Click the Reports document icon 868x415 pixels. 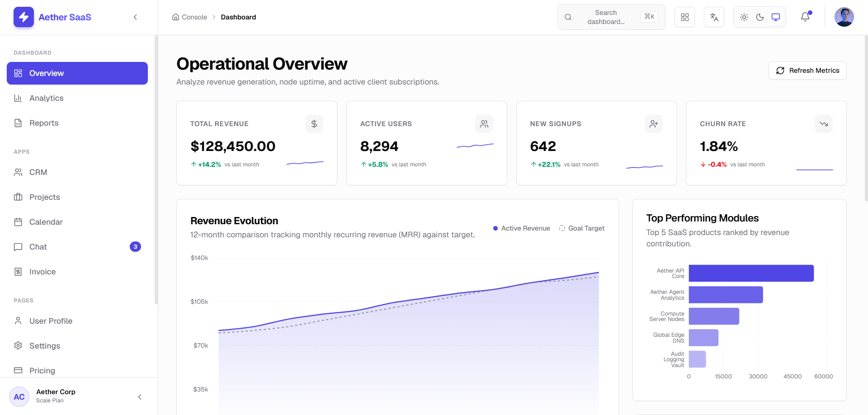coord(18,123)
